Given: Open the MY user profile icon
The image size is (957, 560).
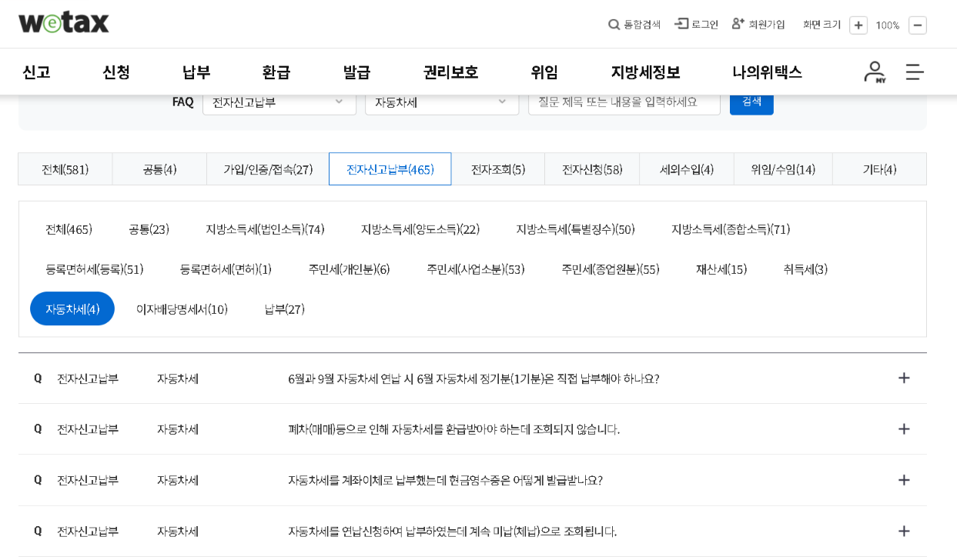Looking at the screenshot, I should pos(875,72).
